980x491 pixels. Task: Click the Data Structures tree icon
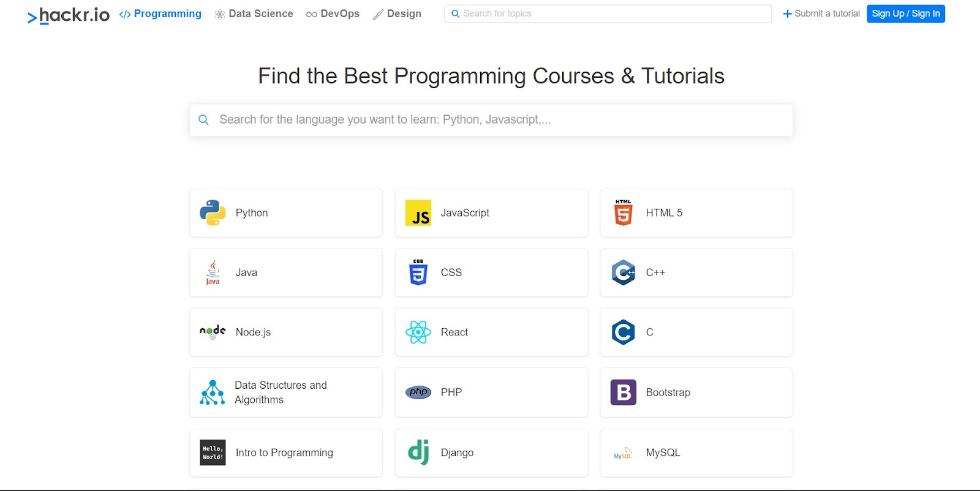pyautogui.click(x=213, y=392)
